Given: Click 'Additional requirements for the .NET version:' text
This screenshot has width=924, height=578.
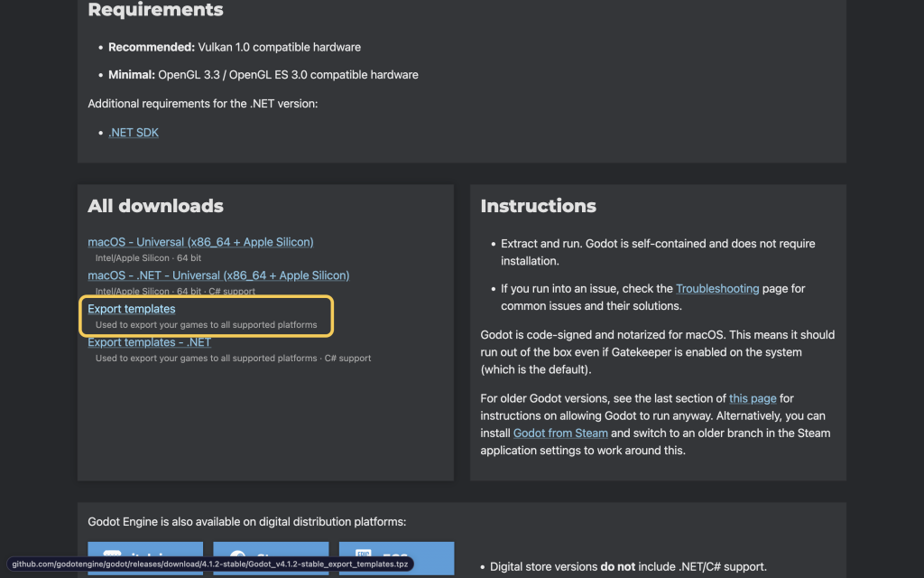Looking at the screenshot, I should [x=203, y=104].
